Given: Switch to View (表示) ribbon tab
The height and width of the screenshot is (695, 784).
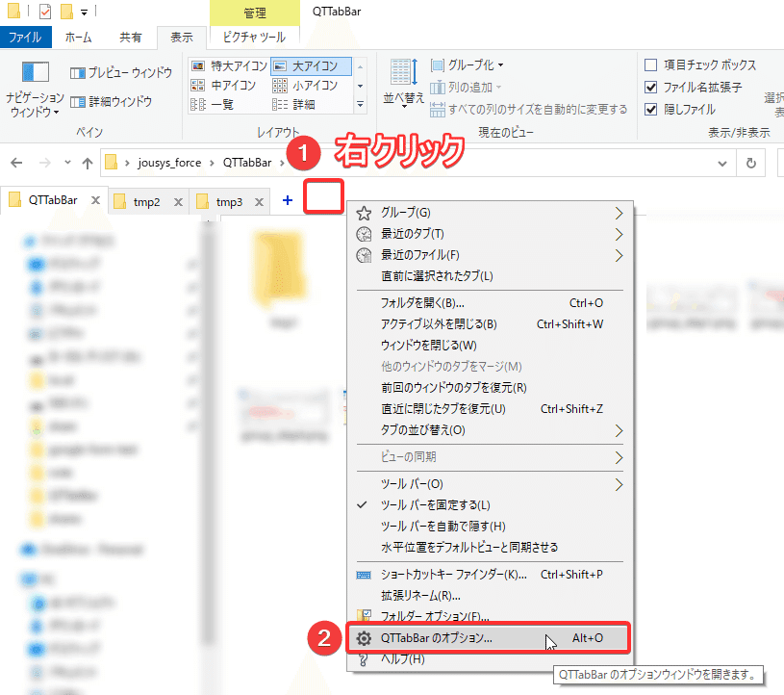Looking at the screenshot, I should 182,38.
